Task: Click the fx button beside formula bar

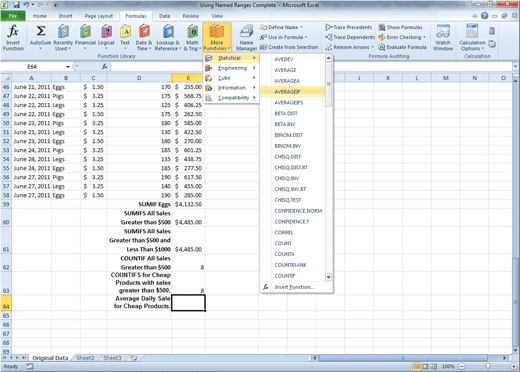Action: (105, 67)
